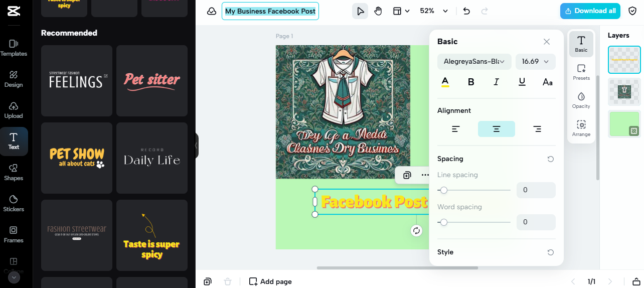Open the text color picker
The width and height of the screenshot is (644, 288).
445,82
